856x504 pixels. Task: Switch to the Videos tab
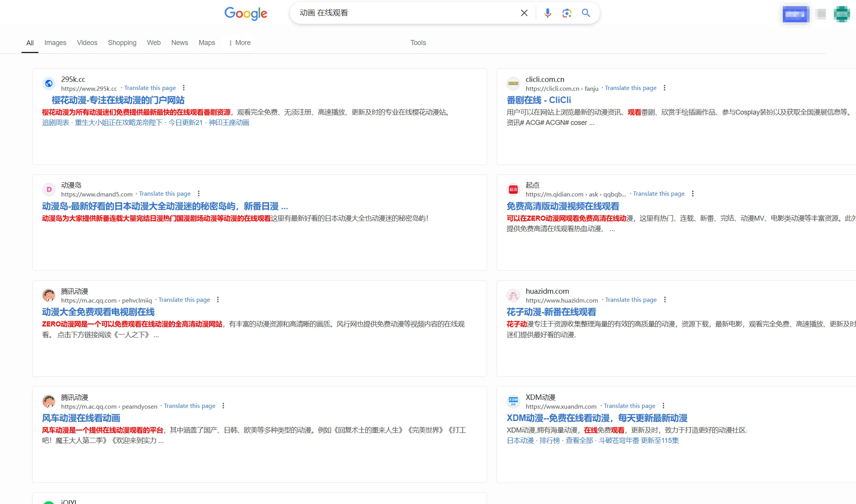click(87, 43)
